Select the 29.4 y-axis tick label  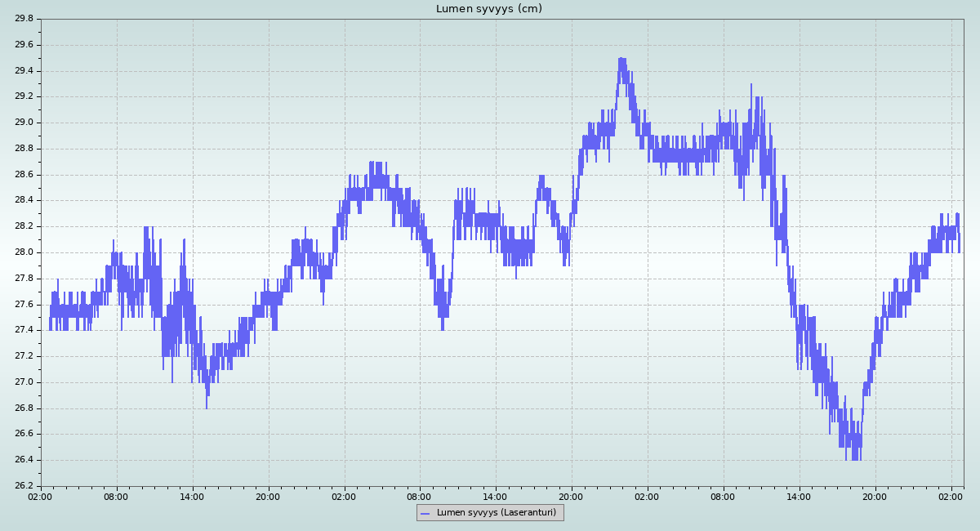point(24,71)
